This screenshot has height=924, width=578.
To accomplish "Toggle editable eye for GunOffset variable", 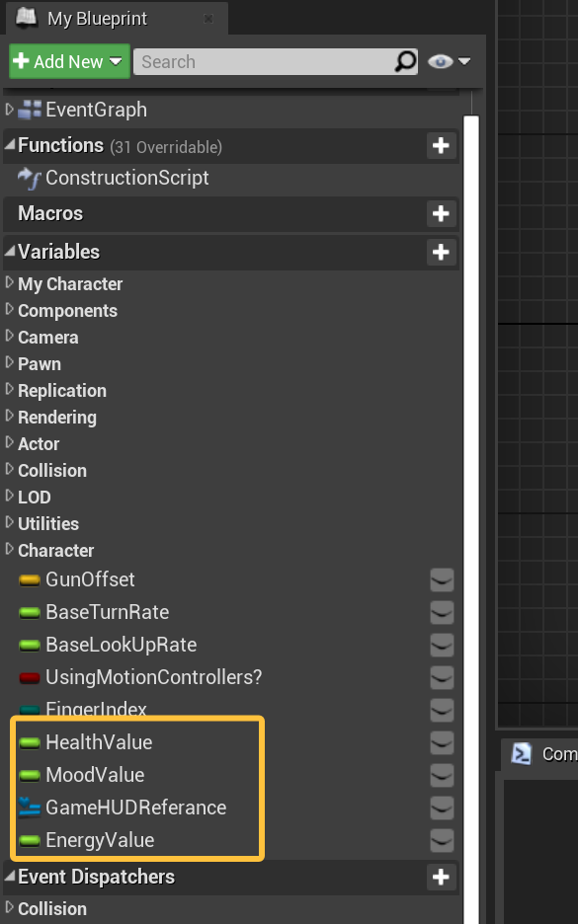I will (x=442, y=580).
